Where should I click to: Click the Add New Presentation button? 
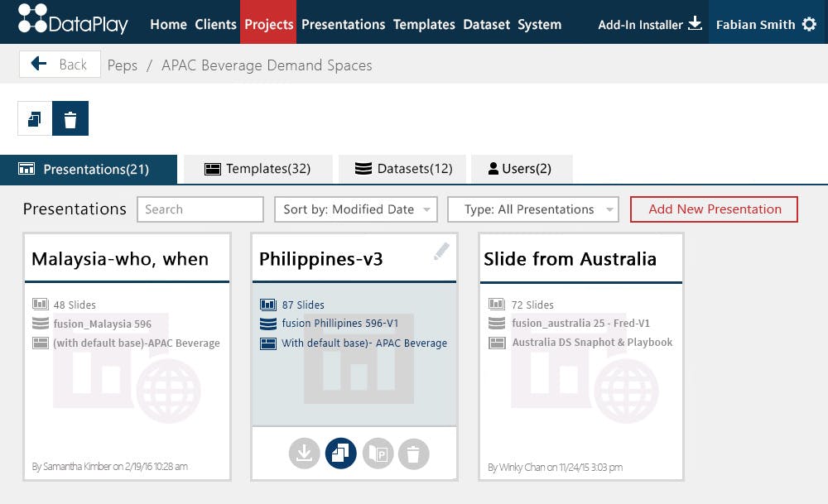click(x=714, y=209)
